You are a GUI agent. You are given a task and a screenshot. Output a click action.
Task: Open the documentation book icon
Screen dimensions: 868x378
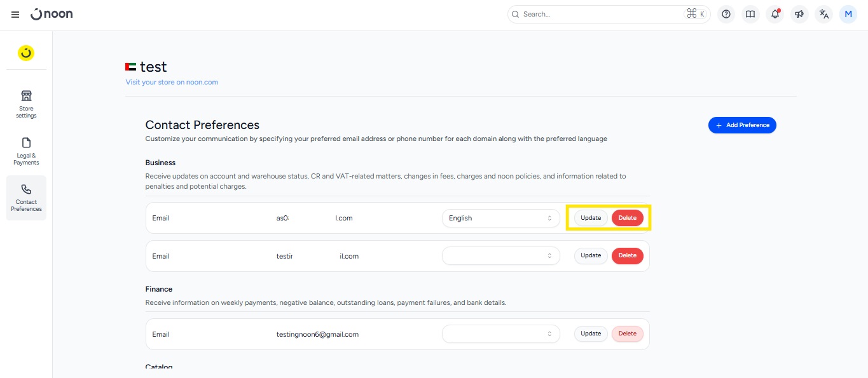[750, 14]
